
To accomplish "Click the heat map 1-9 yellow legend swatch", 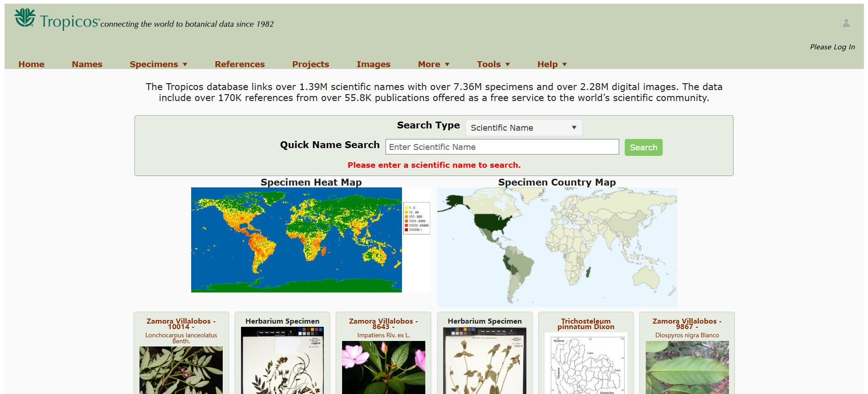I will click(406, 208).
